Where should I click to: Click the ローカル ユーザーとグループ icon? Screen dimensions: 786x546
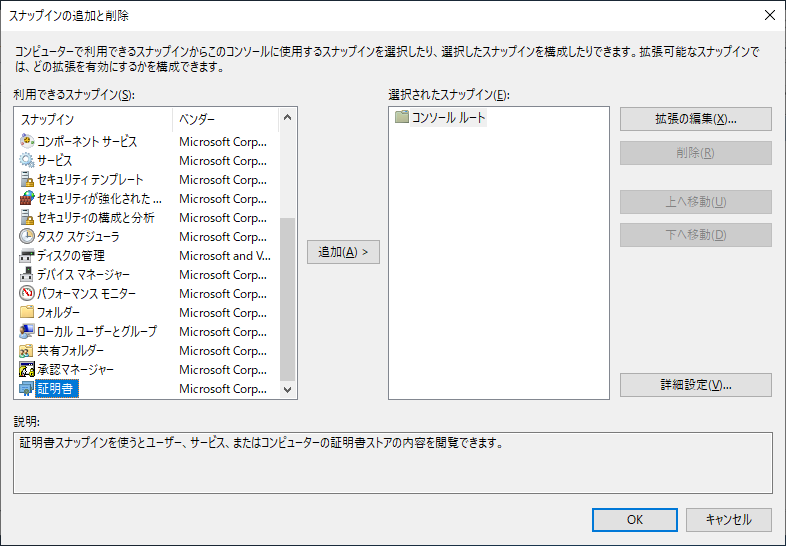(x=27, y=331)
